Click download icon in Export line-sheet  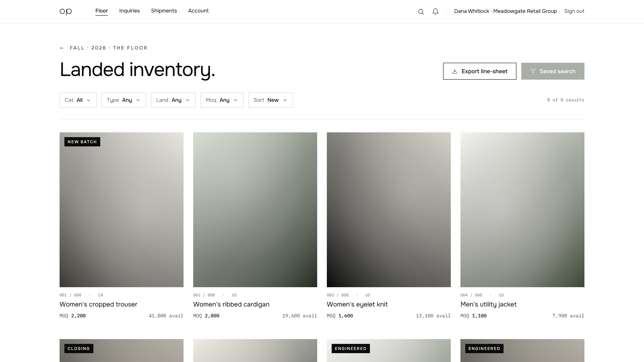[455, 71]
